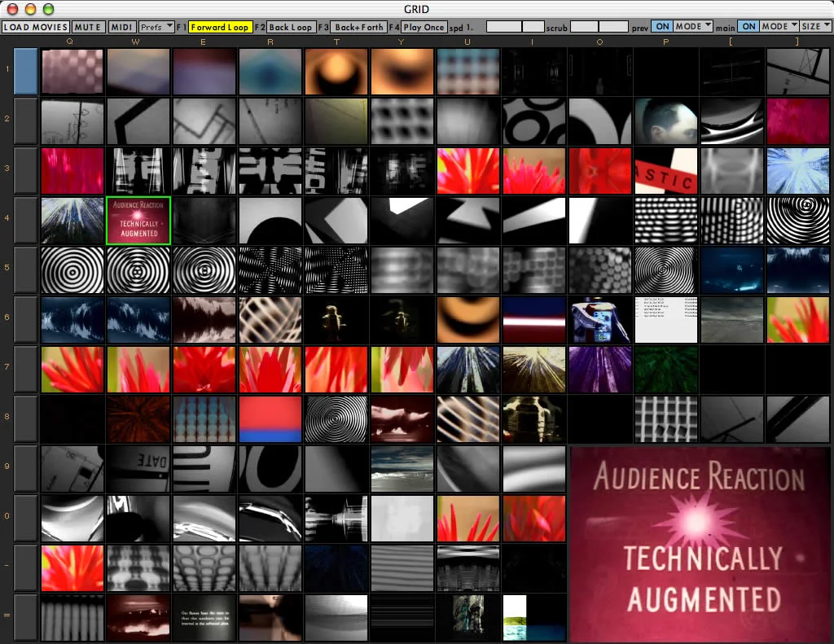Select the glowing figure clip in row 6 column T
This screenshot has height=644, width=834.
[x=336, y=319]
